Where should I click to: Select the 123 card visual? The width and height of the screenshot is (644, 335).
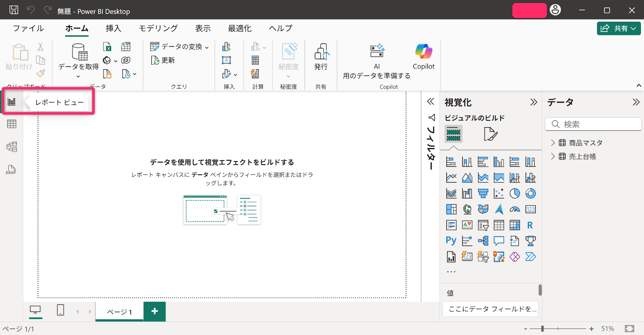530,209
